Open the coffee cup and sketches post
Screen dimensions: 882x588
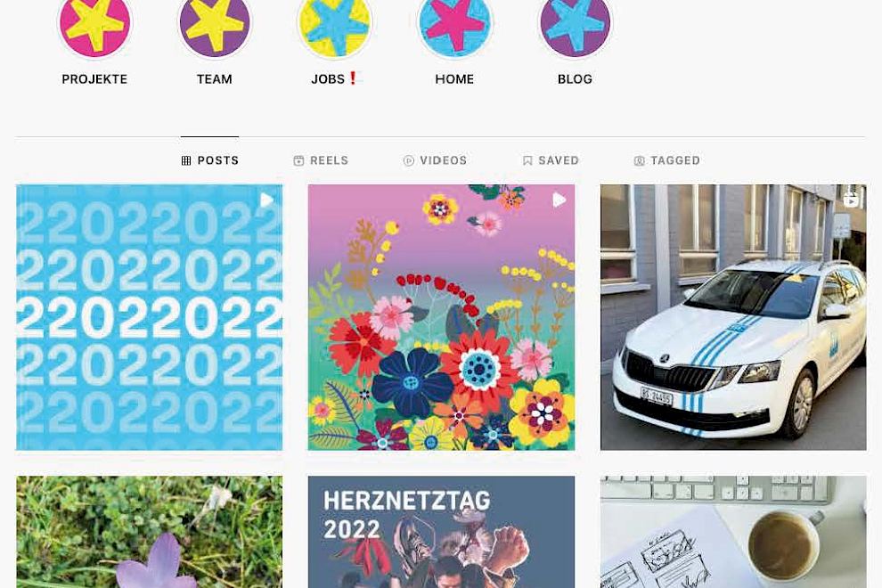click(733, 532)
